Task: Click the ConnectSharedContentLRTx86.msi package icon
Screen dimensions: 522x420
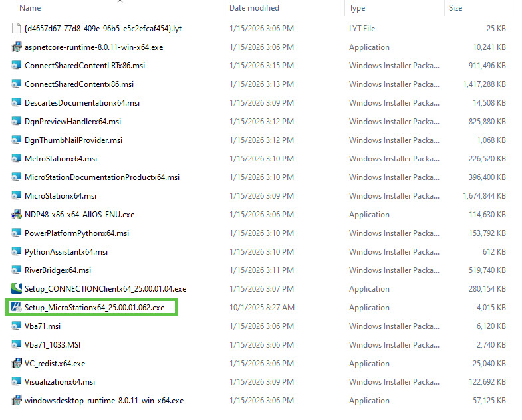Action: (17, 66)
